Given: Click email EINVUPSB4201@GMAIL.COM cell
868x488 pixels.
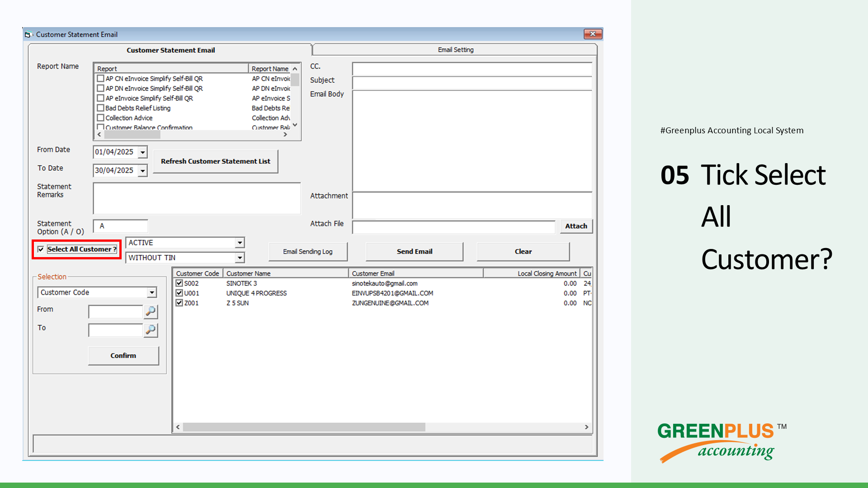Looking at the screenshot, I should click(x=392, y=293).
